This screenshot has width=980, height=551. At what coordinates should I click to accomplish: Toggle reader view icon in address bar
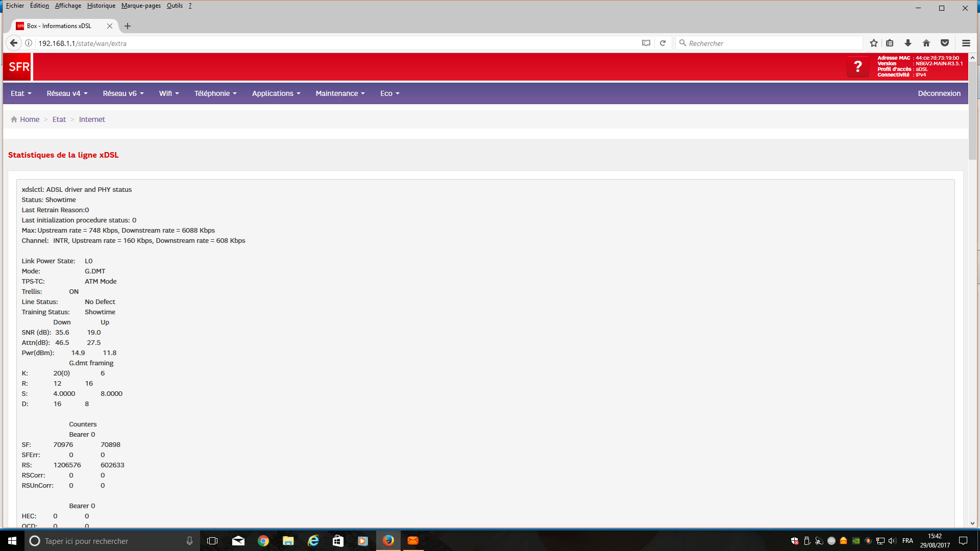646,43
